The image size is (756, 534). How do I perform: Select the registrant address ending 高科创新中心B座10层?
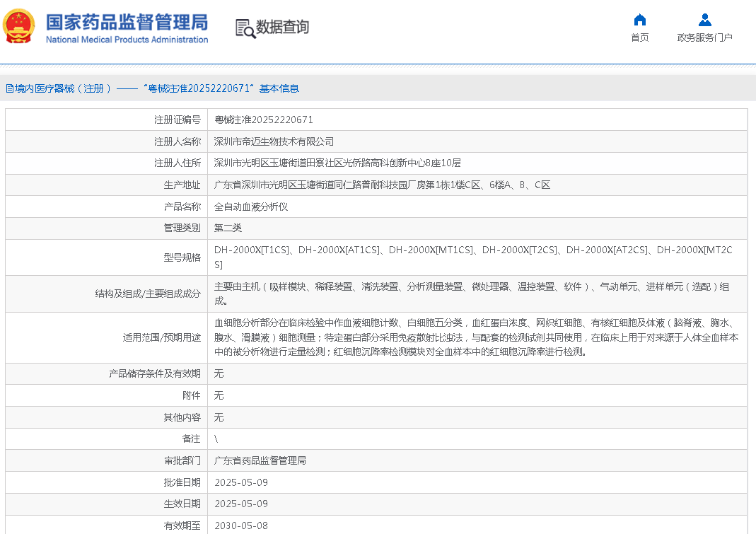point(337,163)
